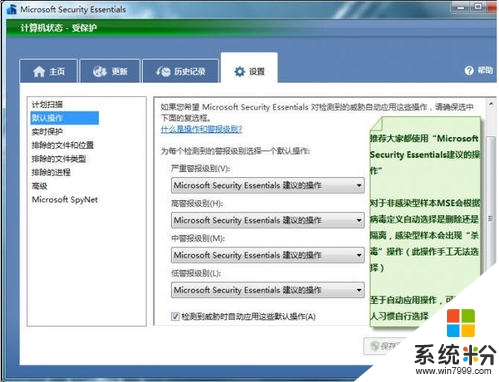Open the 严重警报级别(V) dropdown
The width and height of the screenshot is (499, 382).
(x=268, y=185)
